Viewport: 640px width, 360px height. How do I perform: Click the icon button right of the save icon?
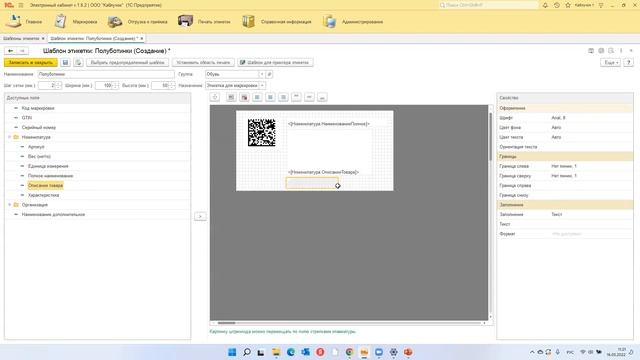click(78, 62)
